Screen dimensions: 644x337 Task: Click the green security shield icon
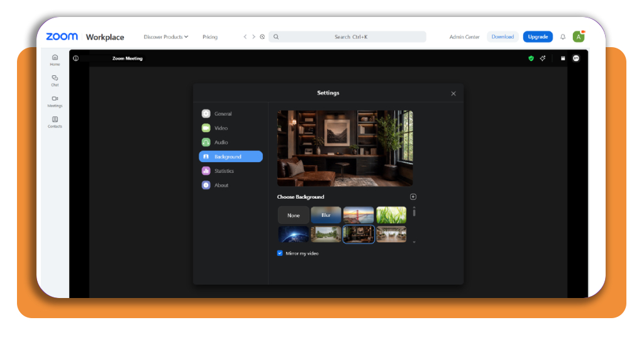point(531,58)
